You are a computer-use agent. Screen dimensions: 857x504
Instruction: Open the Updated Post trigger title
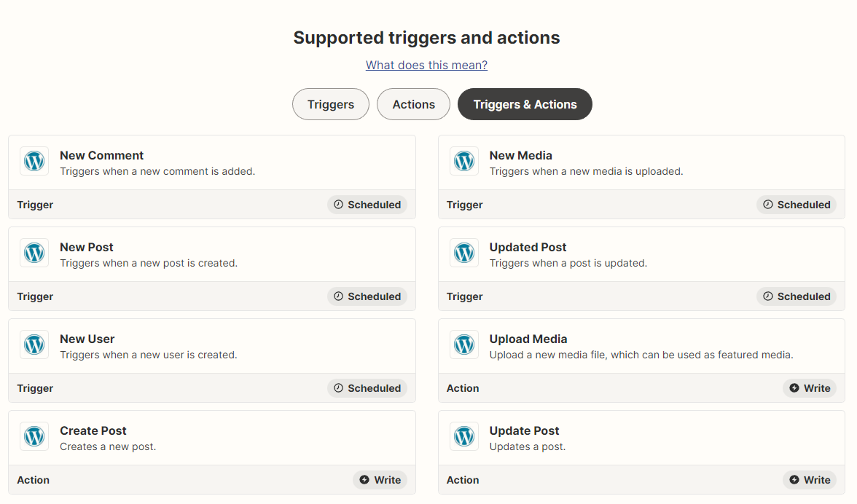(x=528, y=248)
